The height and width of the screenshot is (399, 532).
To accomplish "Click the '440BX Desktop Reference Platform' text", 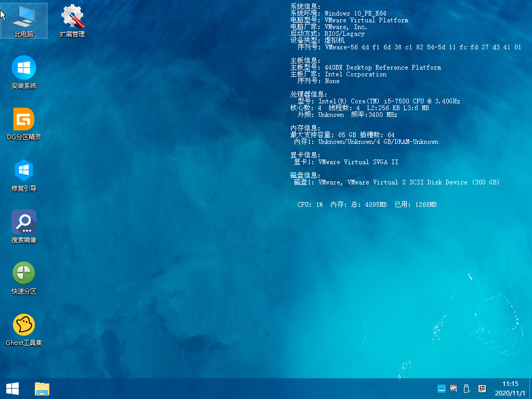I will click(x=383, y=68).
